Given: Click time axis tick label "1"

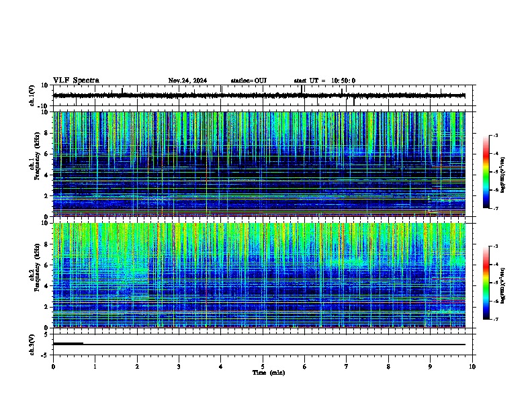Looking at the screenshot, I should pyautogui.click(x=95, y=367).
